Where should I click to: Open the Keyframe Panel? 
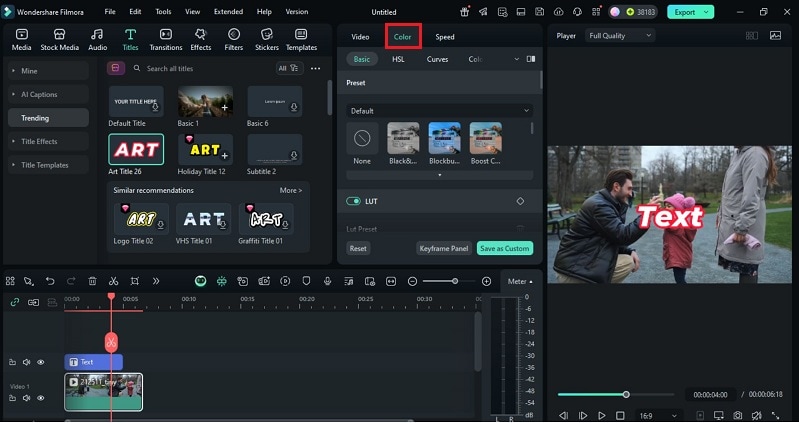point(444,249)
